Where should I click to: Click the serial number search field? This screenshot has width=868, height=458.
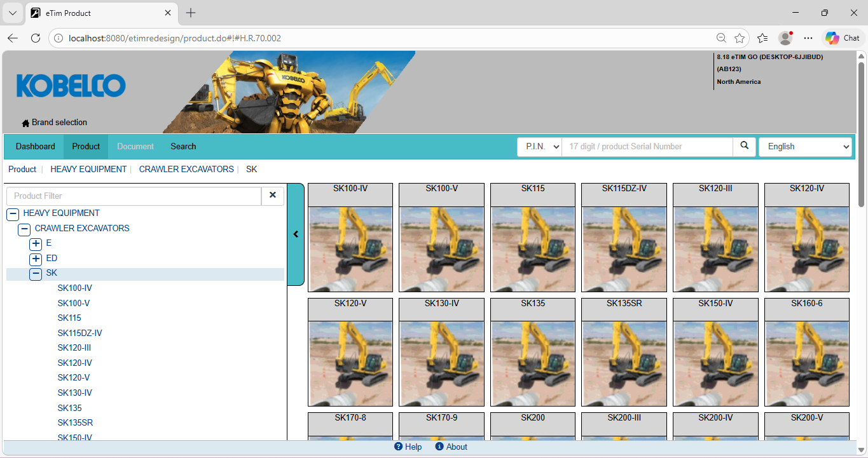point(647,147)
